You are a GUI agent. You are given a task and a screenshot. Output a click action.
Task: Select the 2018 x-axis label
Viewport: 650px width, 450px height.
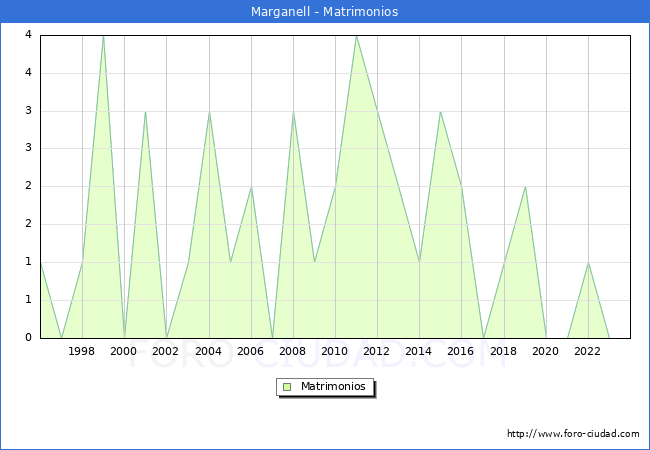[503, 351]
